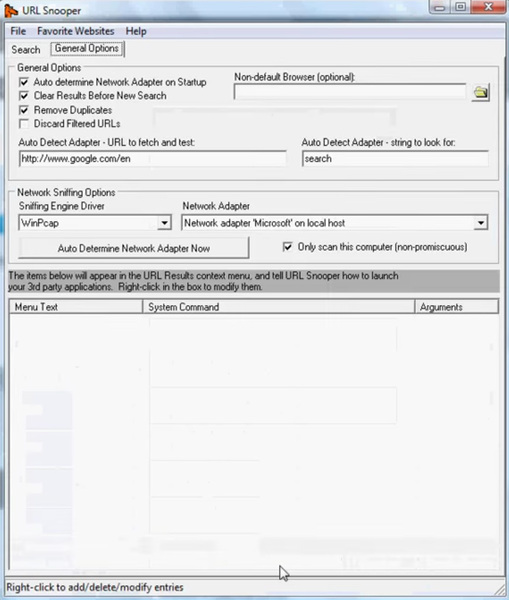509x600 pixels.
Task: Minimize the URL Snooper window
Action: [x=440, y=7]
